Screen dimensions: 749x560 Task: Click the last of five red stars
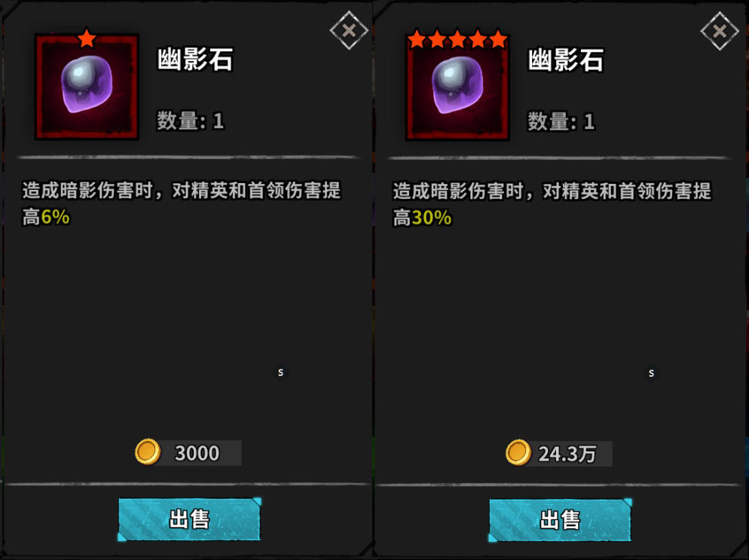[498, 39]
